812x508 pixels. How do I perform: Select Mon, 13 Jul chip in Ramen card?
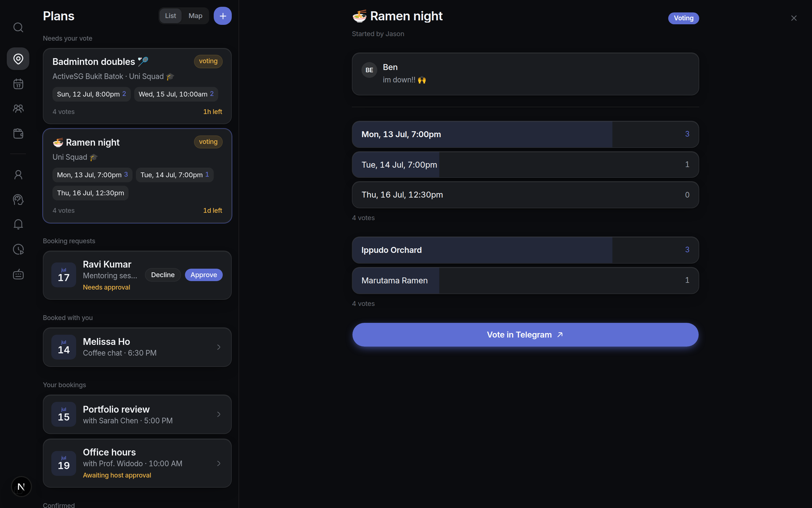(92, 175)
